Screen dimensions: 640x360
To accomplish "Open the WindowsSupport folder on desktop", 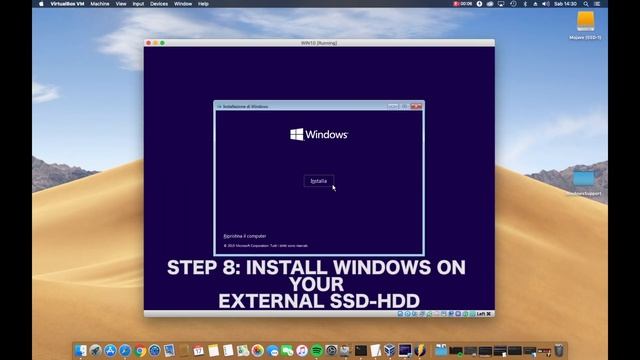I will (x=584, y=182).
